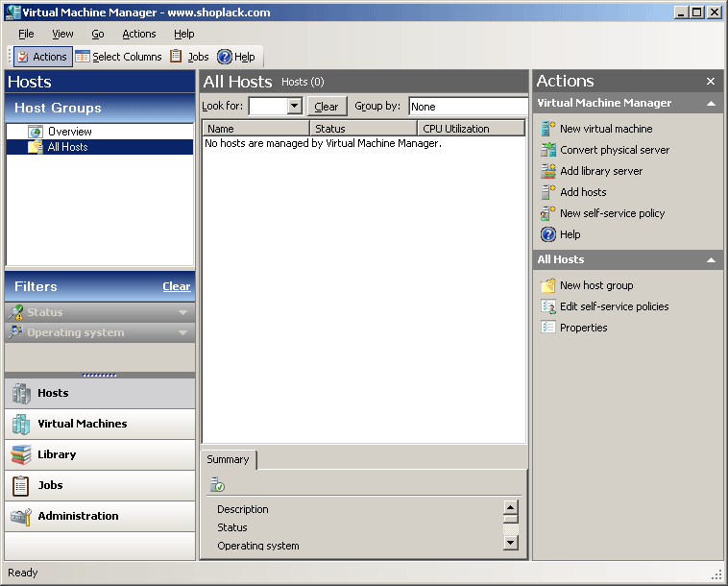Open the Help menu
728x586 pixels.
coord(183,34)
